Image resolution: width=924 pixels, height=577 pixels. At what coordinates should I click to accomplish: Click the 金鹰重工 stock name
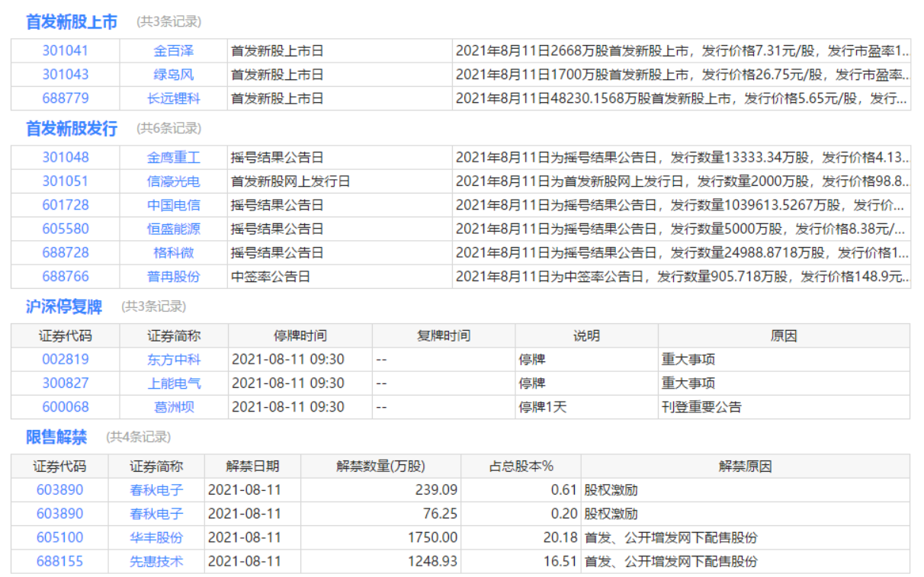tap(173, 158)
